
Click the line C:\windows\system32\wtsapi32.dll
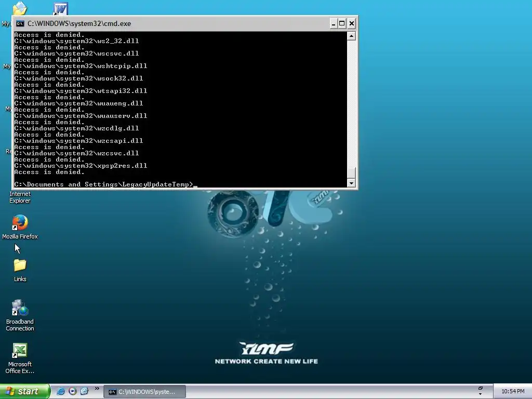point(81,91)
